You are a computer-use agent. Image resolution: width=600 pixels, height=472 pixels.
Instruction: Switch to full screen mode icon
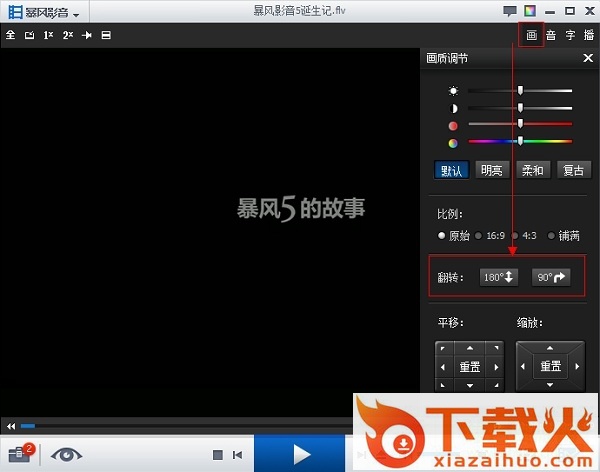pyautogui.click(x=11, y=35)
